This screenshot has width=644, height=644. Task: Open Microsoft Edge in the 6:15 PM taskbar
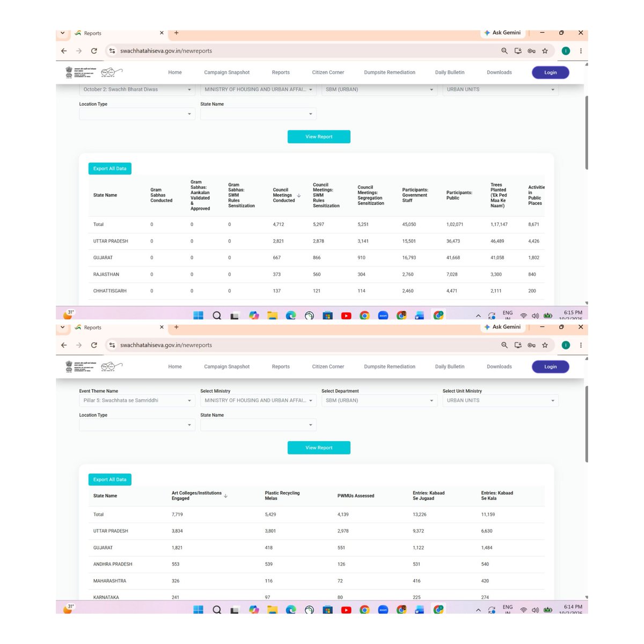tap(291, 316)
